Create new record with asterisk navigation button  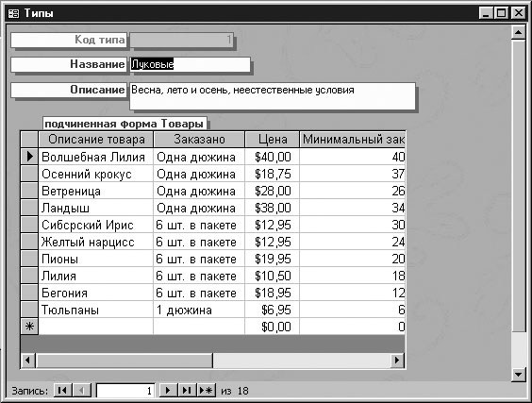pos(207,391)
